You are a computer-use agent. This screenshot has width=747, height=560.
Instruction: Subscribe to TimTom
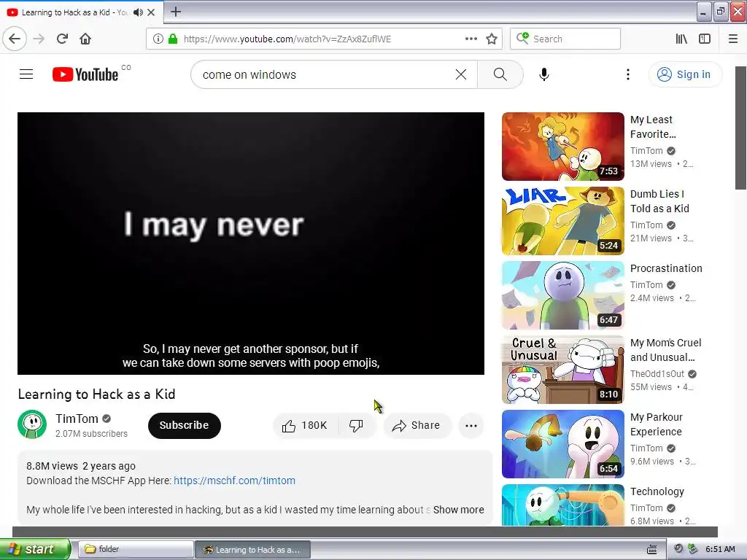[x=184, y=425]
